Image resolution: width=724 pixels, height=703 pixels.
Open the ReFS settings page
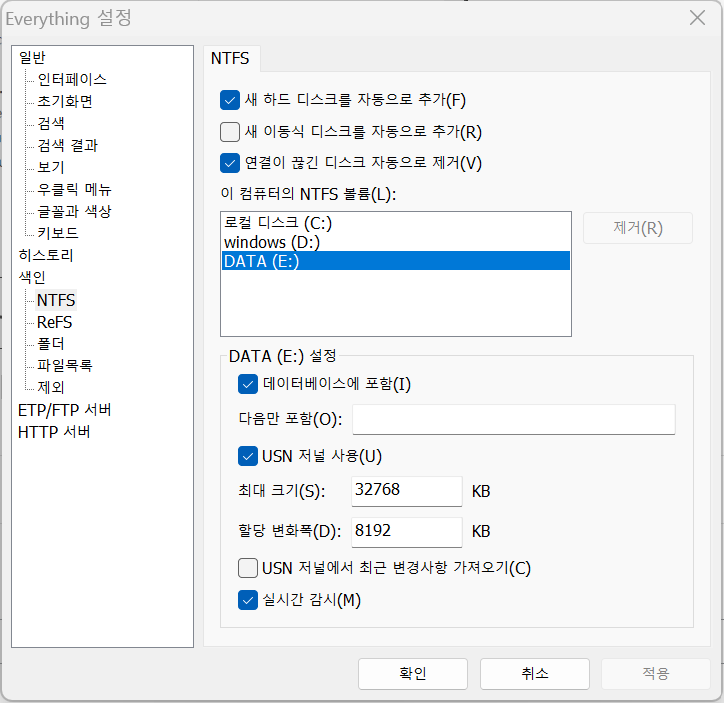(54, 322)
